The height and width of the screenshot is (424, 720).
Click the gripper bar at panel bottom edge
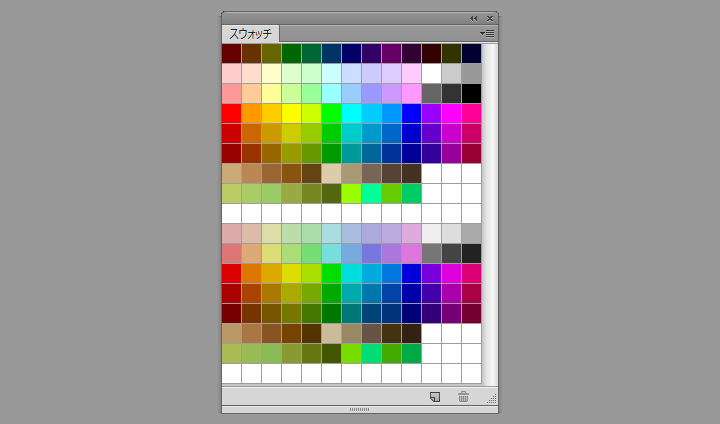(360, 409)
